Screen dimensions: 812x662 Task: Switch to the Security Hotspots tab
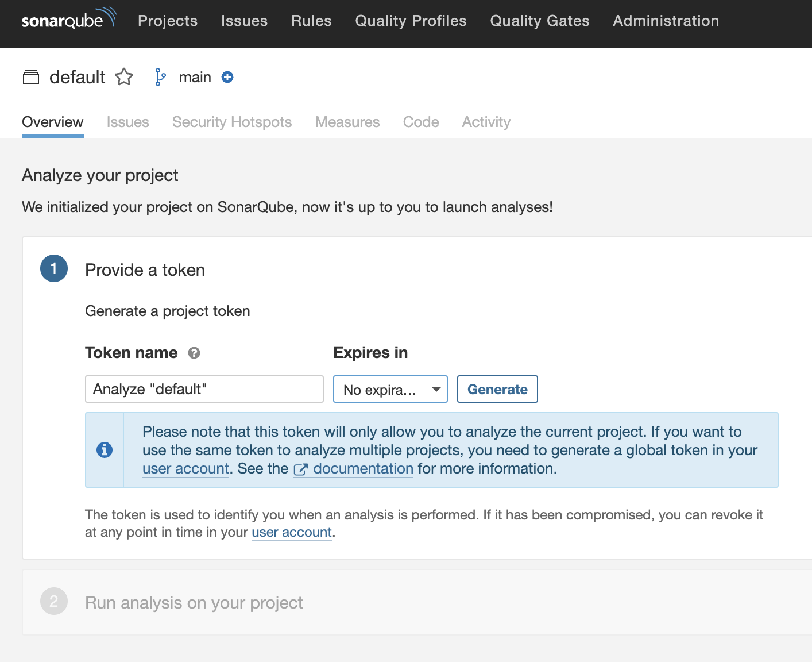coord(232,122)
